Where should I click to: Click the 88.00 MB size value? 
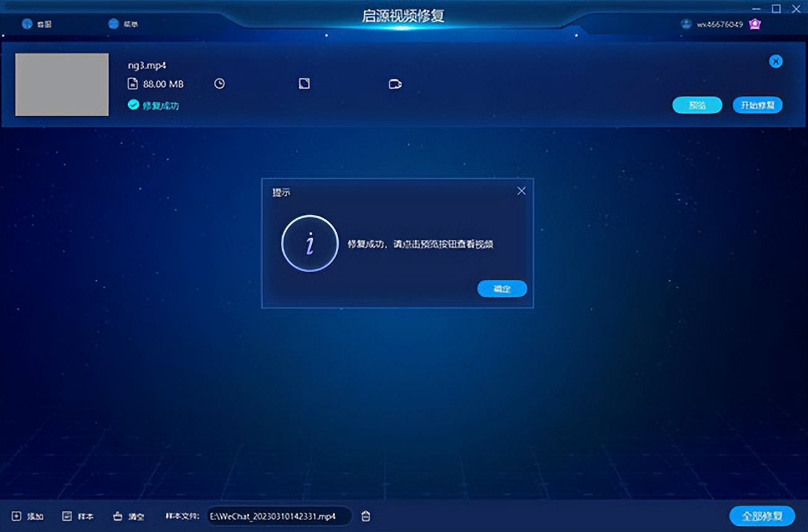pos(163,85)
